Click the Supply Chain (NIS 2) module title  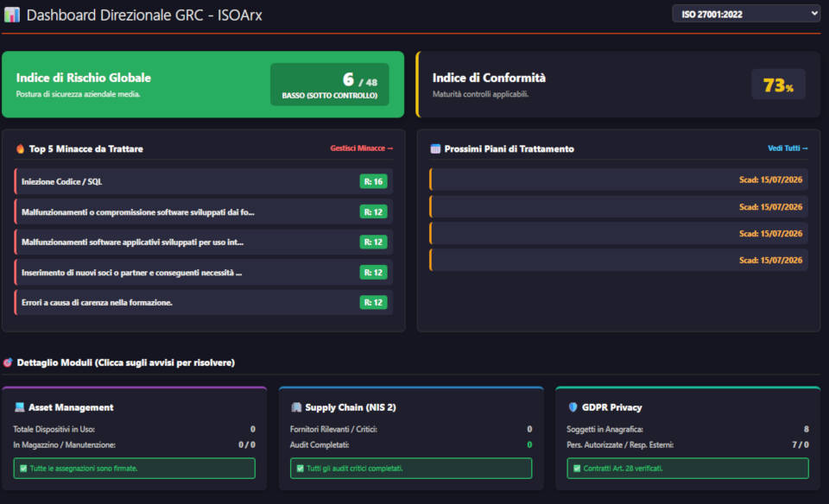click(x=351, y=407)
